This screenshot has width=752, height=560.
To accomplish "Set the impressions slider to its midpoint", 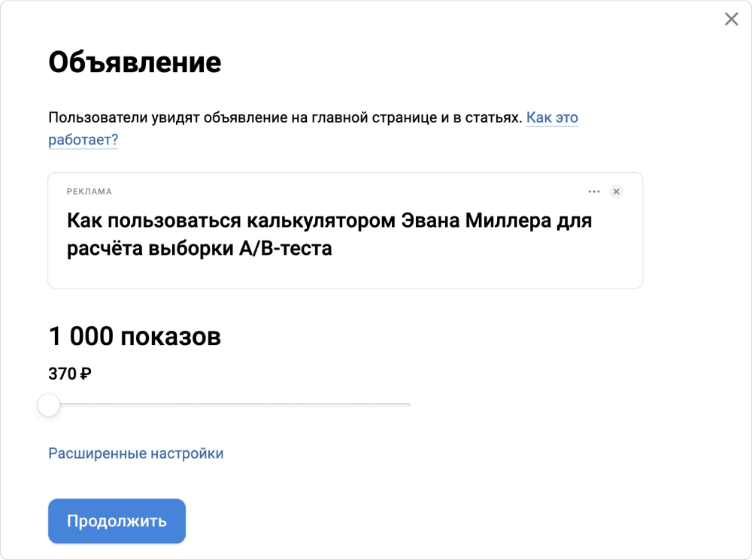I will 229,405.
